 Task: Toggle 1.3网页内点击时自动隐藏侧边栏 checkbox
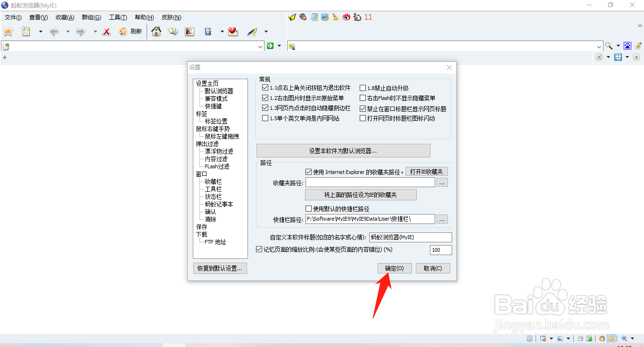pyautogui.click(x=265, y=108)
